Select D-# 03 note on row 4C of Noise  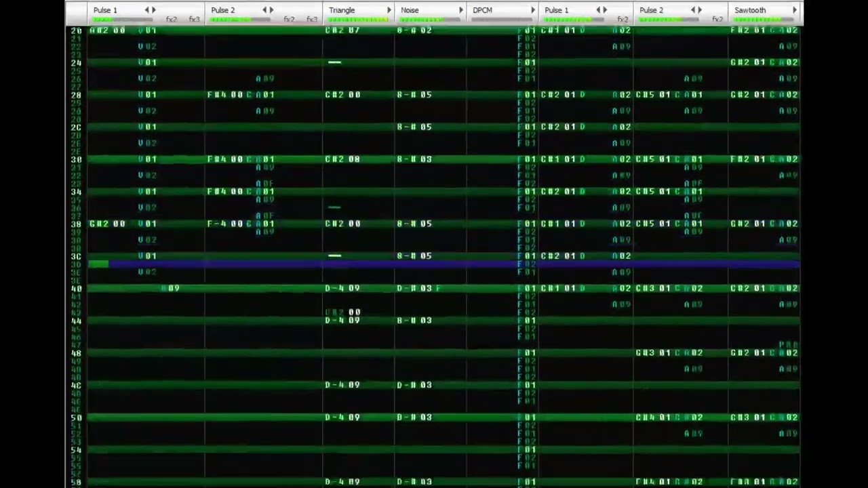click(414, 385)
